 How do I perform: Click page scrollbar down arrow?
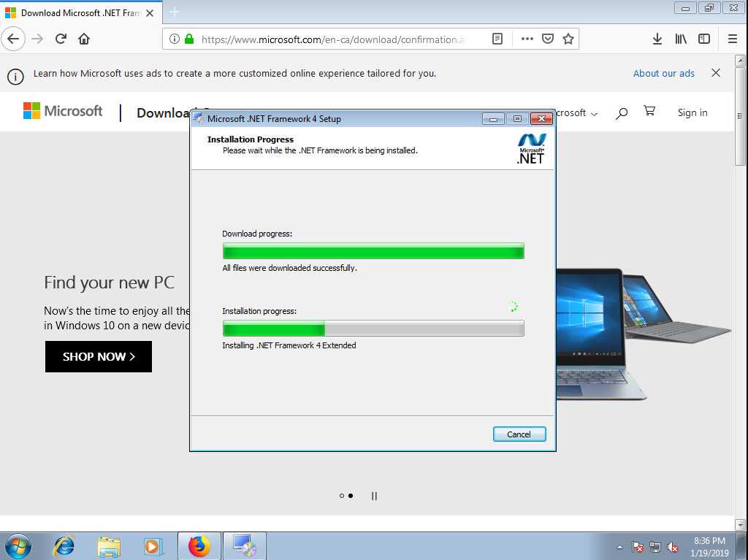tap(741, 525)
